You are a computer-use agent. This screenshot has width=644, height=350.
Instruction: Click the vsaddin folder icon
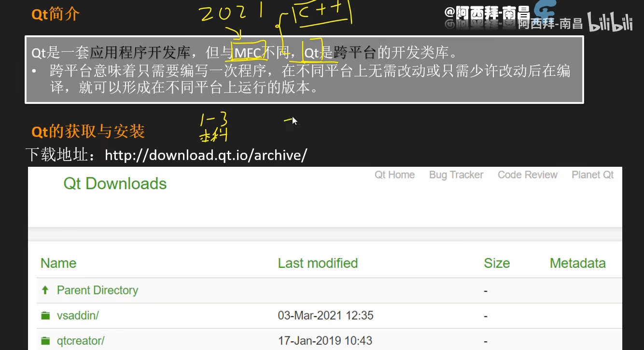[x=45, y=316]
